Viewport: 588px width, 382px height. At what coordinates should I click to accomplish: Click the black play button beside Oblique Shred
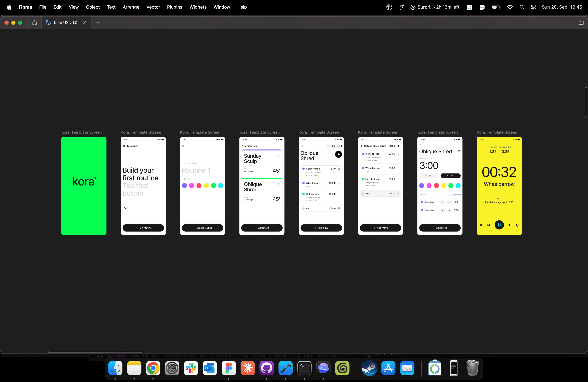coord(339,154)
